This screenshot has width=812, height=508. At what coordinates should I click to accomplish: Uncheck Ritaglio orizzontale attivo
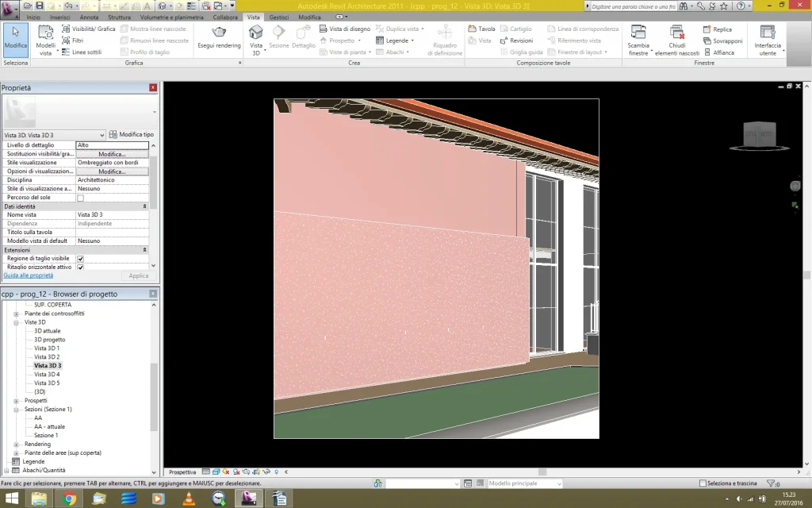point(80,267)
